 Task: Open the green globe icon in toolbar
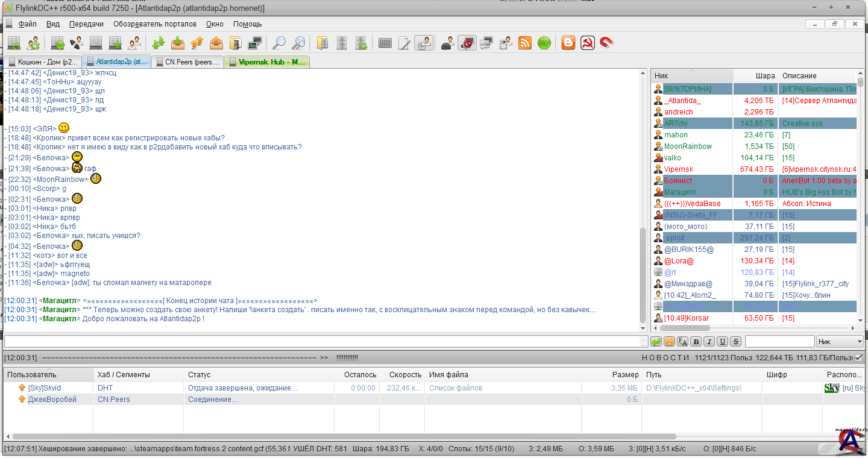pos(544,43)
